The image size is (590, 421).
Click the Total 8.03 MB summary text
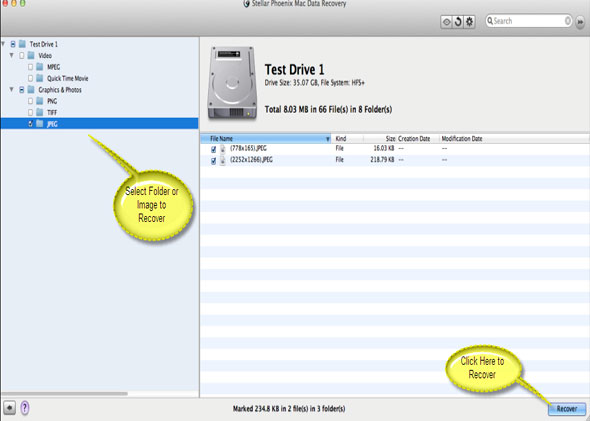(x=328, y=109)
